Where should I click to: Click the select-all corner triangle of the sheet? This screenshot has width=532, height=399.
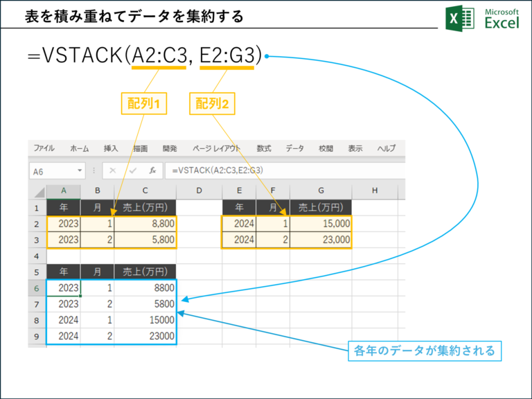(x=37, y=191)
